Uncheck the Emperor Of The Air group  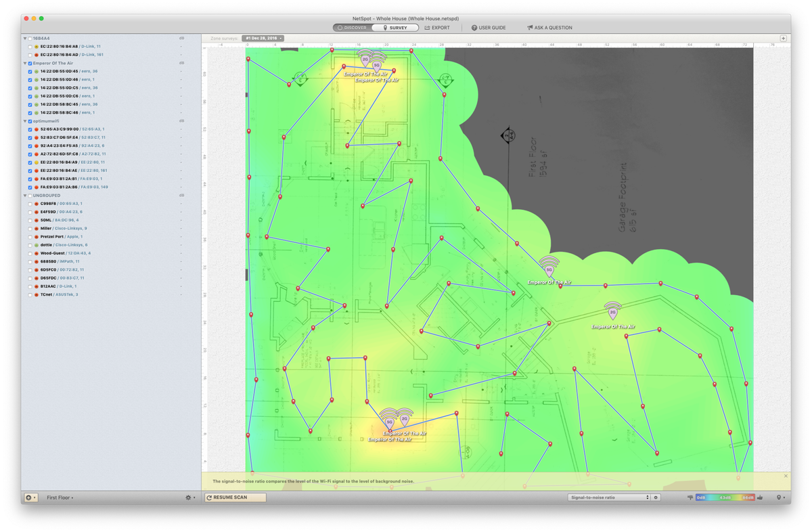[x=30, y=63]
